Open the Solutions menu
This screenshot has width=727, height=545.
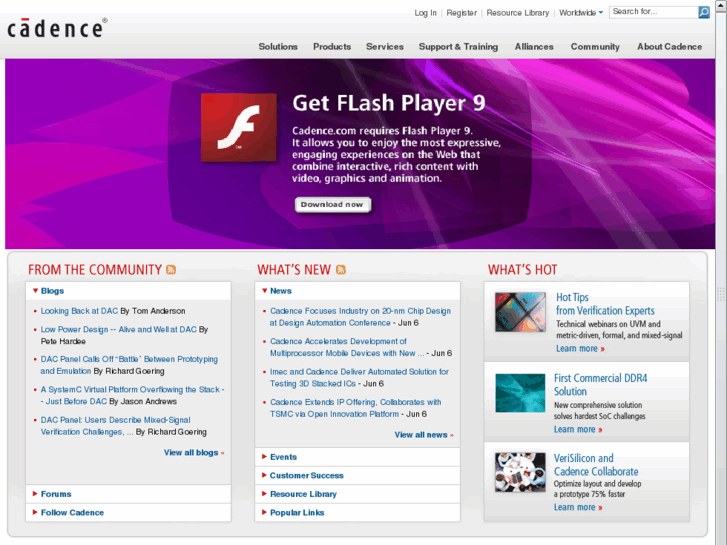(x=278, y=46)
